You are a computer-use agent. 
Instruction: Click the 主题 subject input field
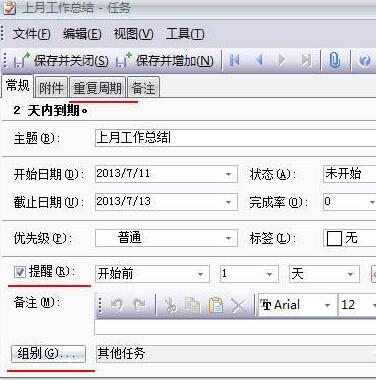pos(235,138)
